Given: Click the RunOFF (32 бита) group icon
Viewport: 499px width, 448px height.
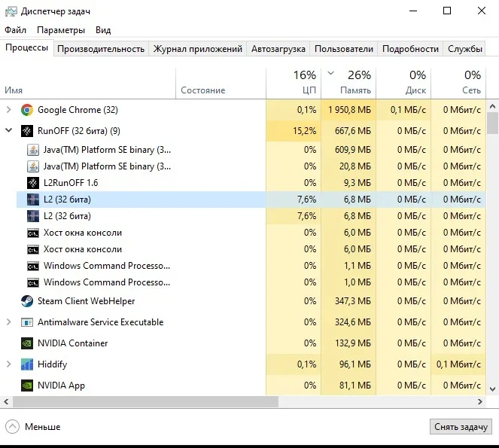Looking at the screenshot, I should 27,131.
